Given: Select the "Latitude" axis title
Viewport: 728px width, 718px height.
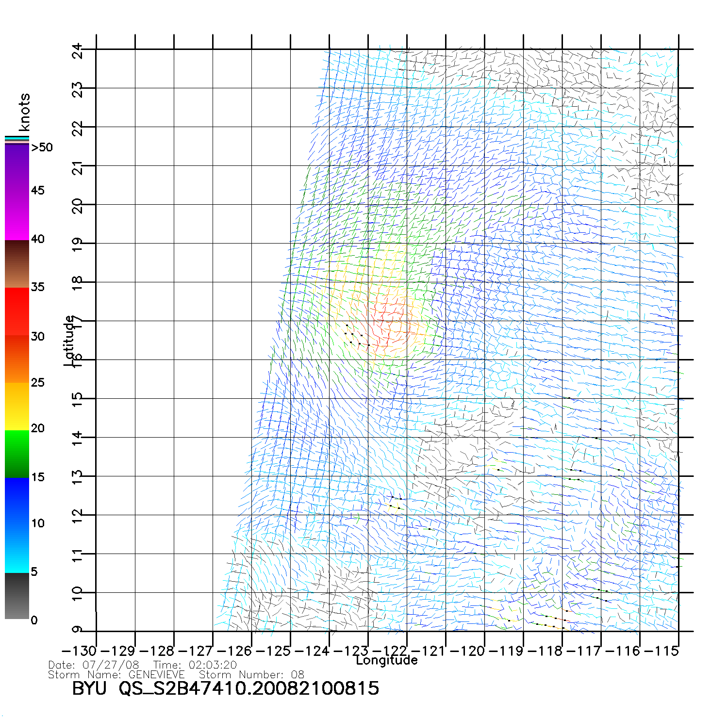Looking at the screenshot, I should (x=69, y=341).
